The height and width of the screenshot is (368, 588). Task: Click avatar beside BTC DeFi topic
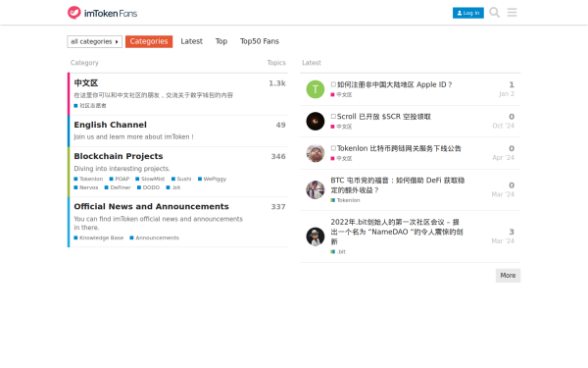(315, 189)
